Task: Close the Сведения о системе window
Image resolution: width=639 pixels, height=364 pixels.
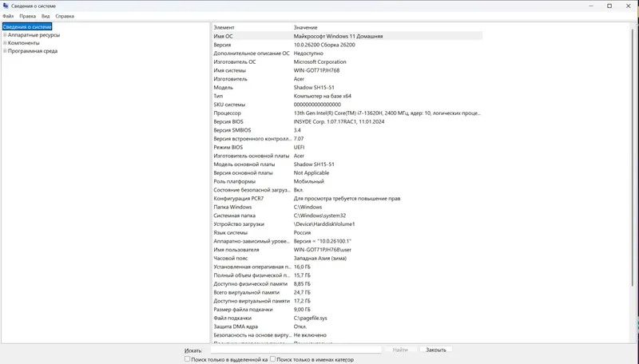Action: tap(628, 6)
